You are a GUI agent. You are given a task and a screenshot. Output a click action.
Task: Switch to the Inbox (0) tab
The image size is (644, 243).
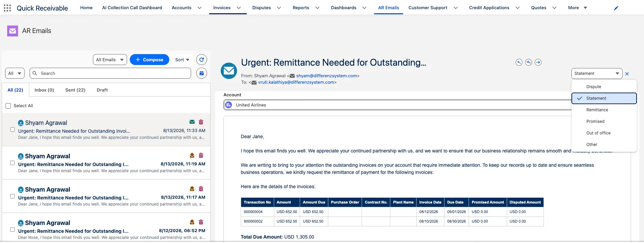coord(44,90)
